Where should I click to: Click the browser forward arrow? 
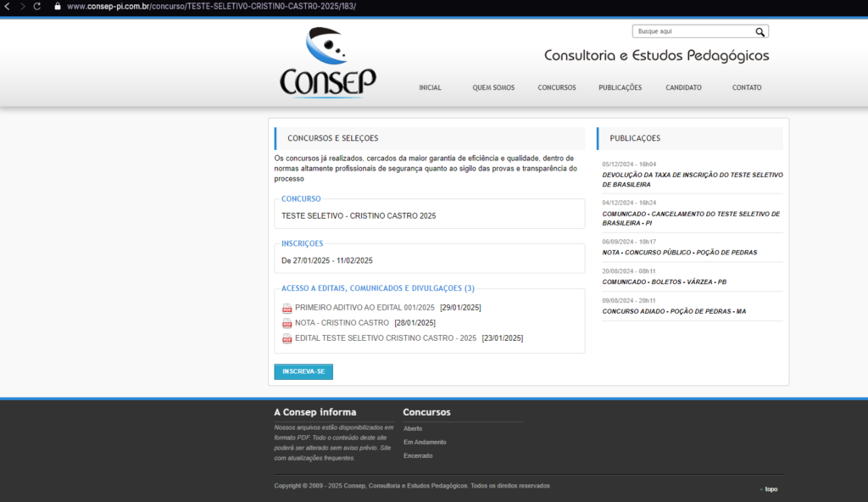click(22, 7)
